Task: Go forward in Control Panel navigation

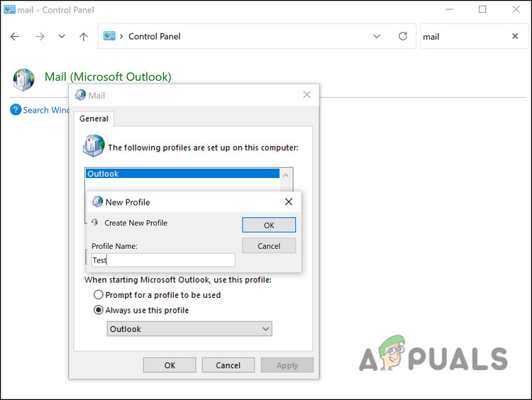Action: (40, 36)
